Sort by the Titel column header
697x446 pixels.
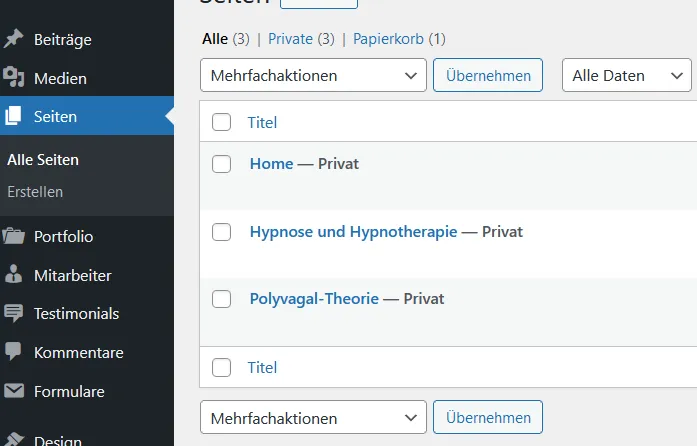point(262,122)
